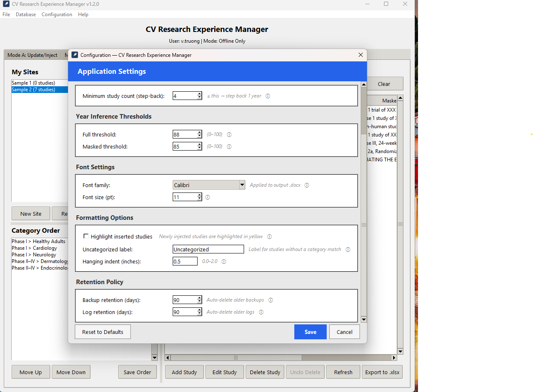Screen dimensions: 533x392
Task: Click info icon beside Font size field
Action: pos(208,197)
